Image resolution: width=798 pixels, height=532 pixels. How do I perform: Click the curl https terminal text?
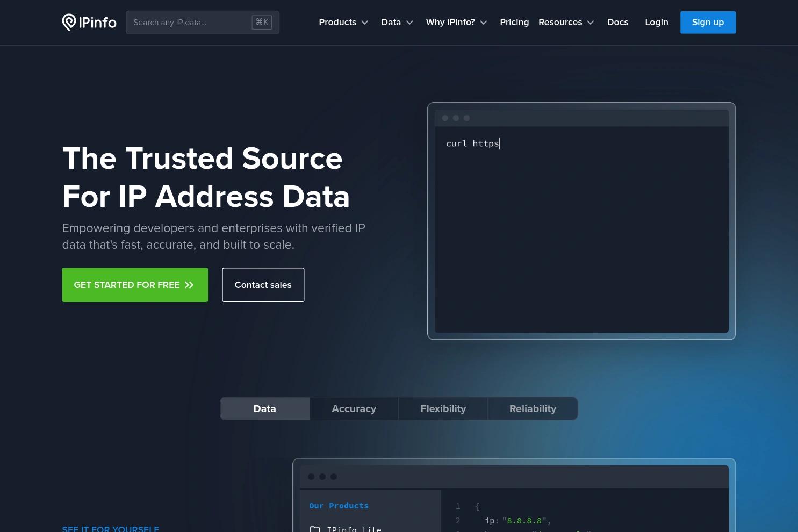pyautogui.click(x=472, y=143)
